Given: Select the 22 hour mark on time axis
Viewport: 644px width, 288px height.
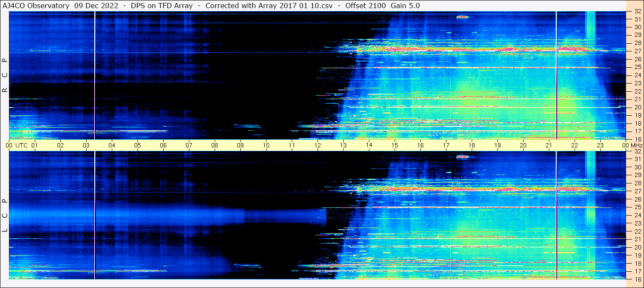Looking at the screenshot, I should 575,145.
